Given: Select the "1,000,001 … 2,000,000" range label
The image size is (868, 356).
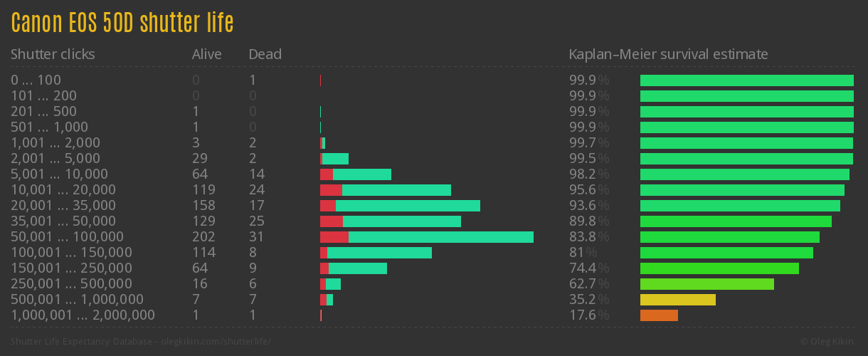Looking at the screenshot, I should click(x=83, y=315).
